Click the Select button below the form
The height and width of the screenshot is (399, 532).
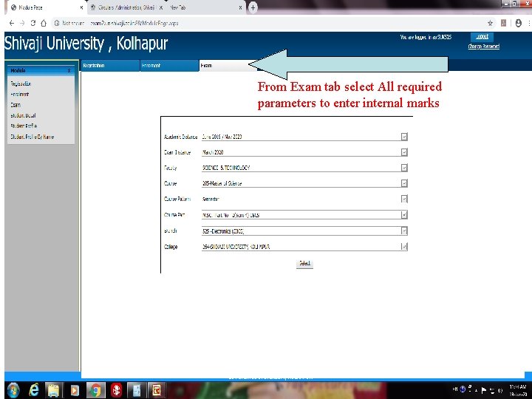(x=304, y=263)
